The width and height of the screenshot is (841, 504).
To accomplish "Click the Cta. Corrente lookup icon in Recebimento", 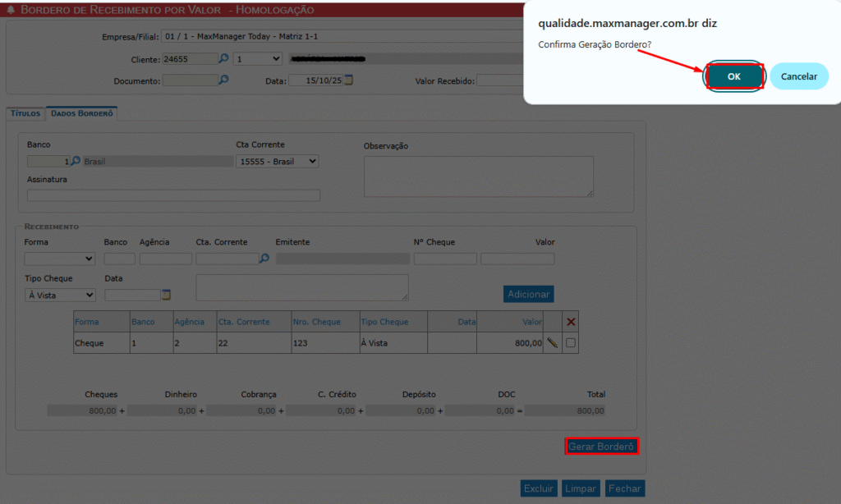I will tap(264, 259).
